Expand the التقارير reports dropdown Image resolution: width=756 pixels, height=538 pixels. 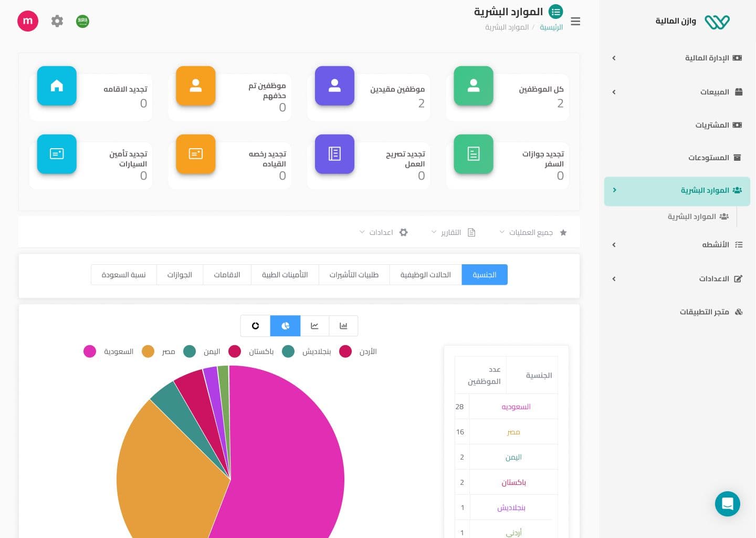tap(451, 232)
